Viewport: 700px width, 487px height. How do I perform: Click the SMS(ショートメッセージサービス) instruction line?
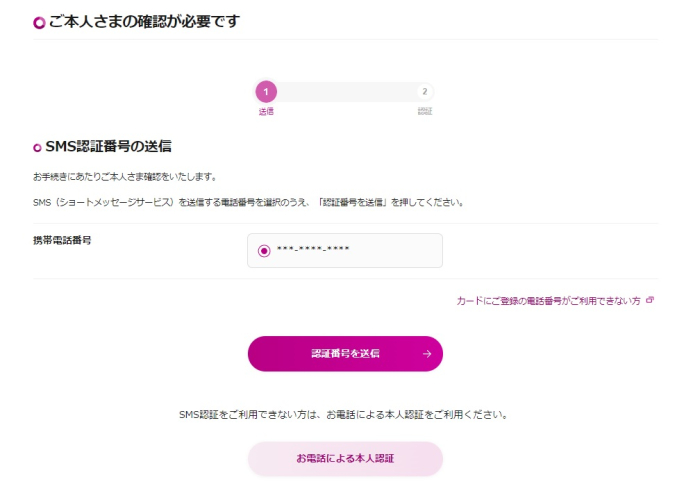pos(248,202)
